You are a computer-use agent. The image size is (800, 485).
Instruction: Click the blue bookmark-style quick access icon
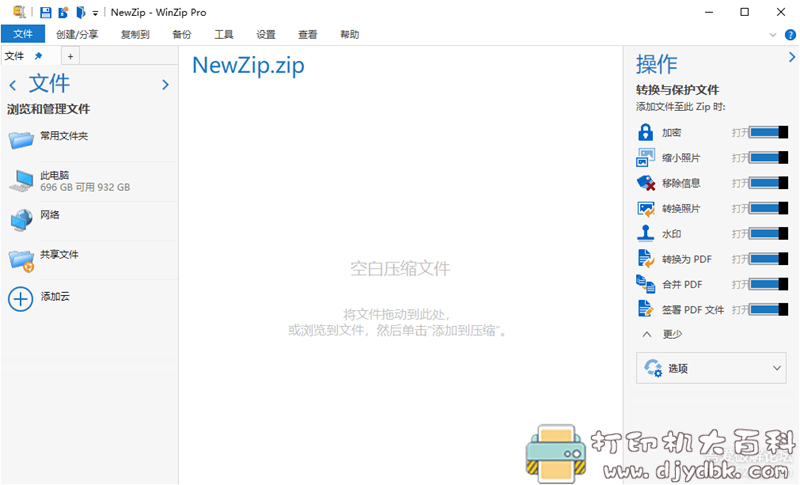[81, 12]
